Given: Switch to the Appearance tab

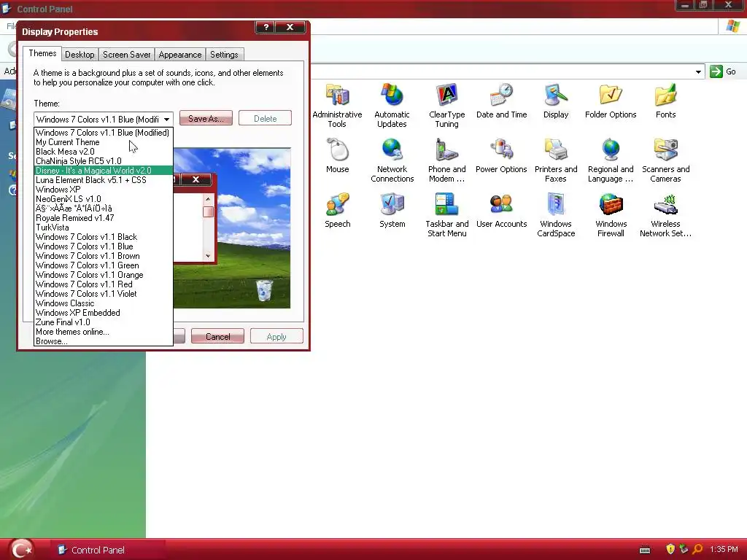Looking at the screenshot, I should coord(180,55).
